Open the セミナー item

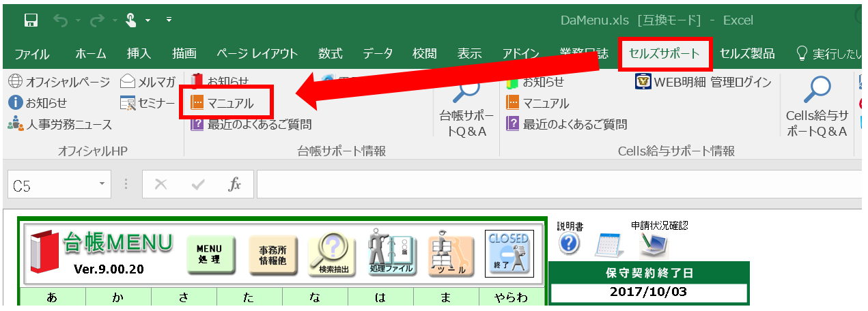pos(148,103)
